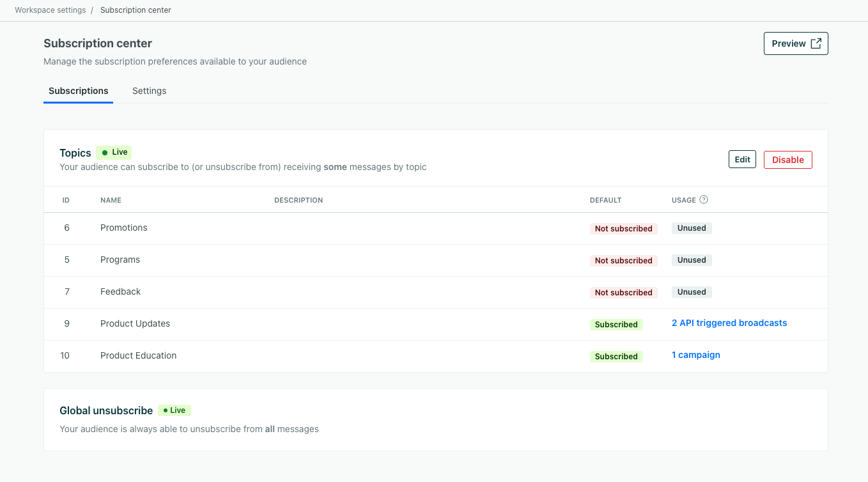Click the Live badge beside Global unsubscribe
Screen dimensions: 868x482
coord(174,410)
